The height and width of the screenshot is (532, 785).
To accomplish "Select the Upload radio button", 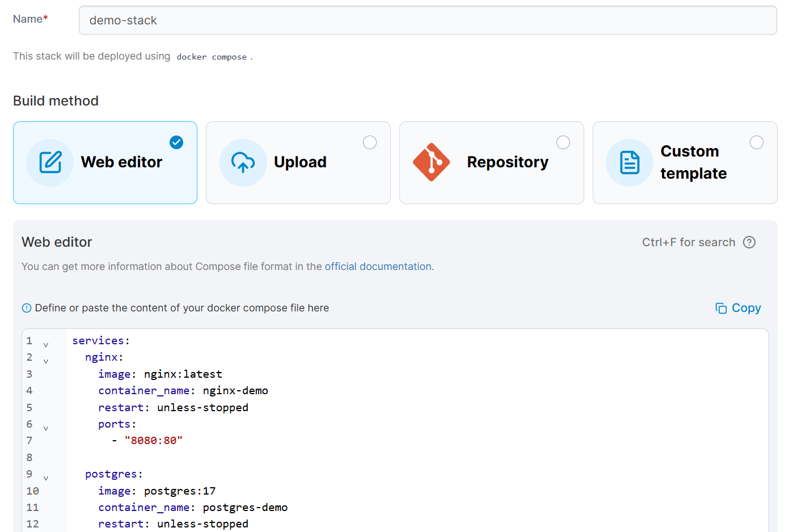I will coord(370,142).
